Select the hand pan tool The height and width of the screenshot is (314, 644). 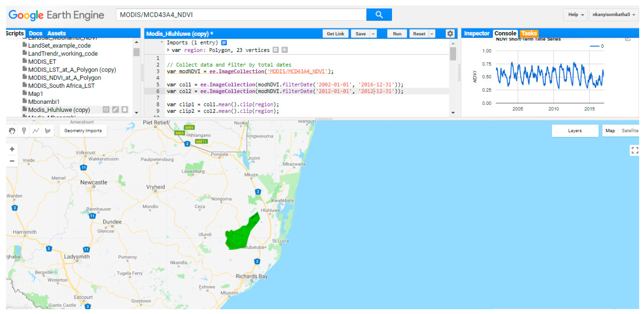coord(12,131)
